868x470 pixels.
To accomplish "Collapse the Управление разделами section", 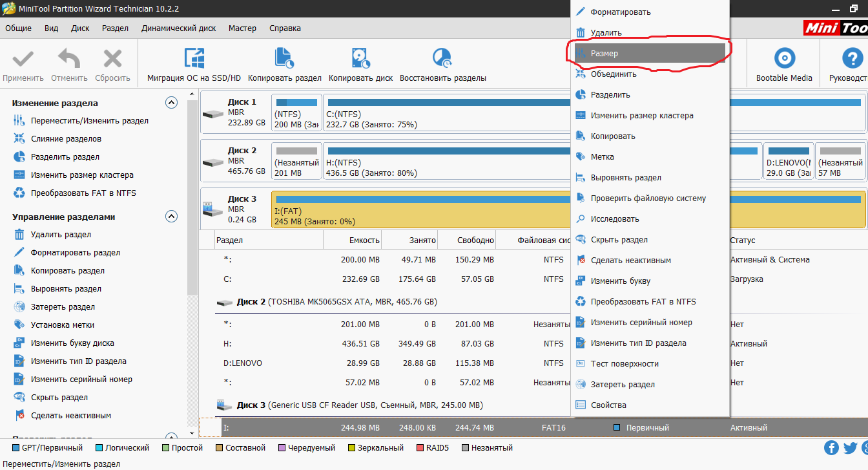I will click(171, 217).
